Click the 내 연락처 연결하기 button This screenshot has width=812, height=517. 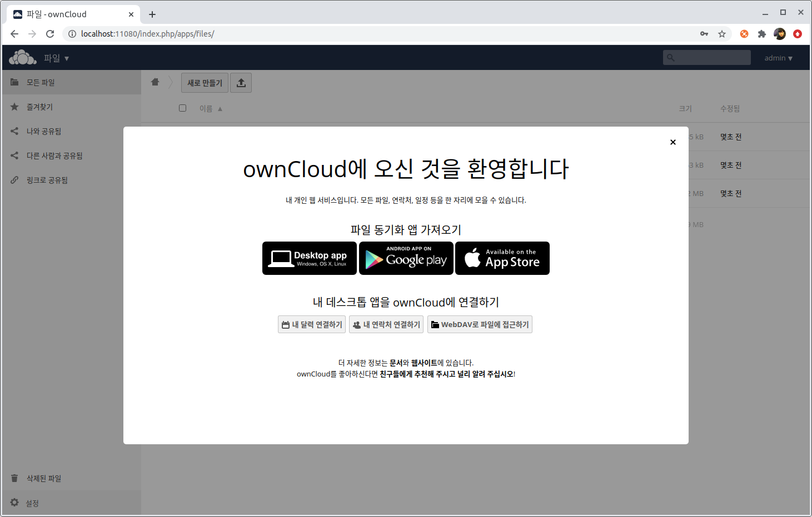pos(386,324)
